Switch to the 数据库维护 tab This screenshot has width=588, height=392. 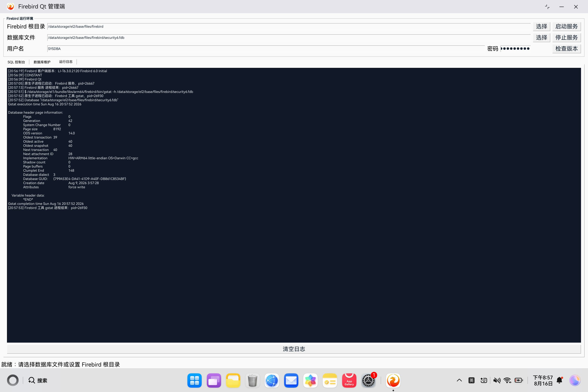[42, 62]
